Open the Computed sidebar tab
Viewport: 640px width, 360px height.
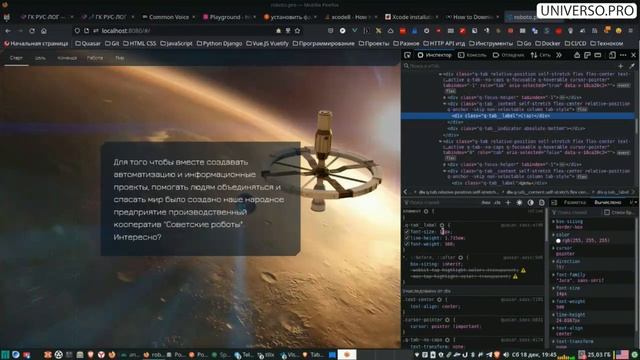[608, 202]
